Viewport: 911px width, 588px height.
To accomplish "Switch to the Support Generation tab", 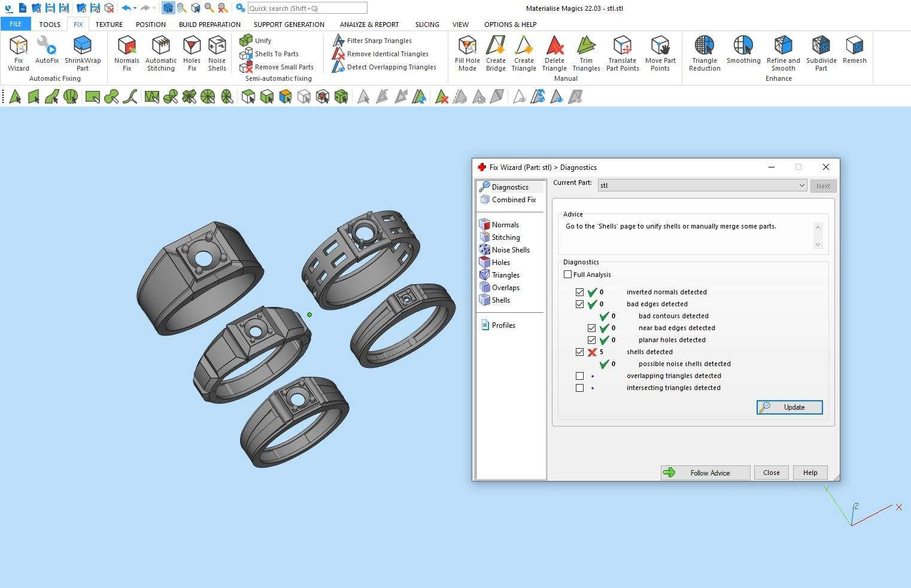I will tap(289, 25).
